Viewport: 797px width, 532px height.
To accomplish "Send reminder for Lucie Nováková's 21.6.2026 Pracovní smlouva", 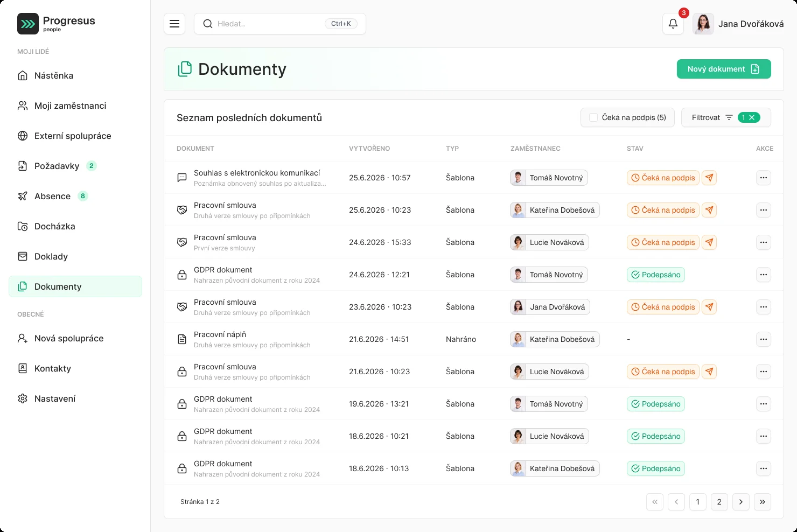I will 710,372.
